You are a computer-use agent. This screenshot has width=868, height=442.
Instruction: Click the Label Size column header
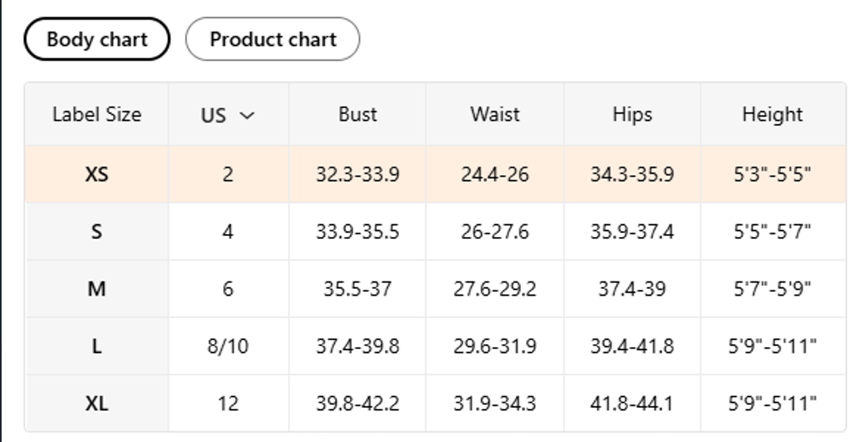tap(97, 115)
